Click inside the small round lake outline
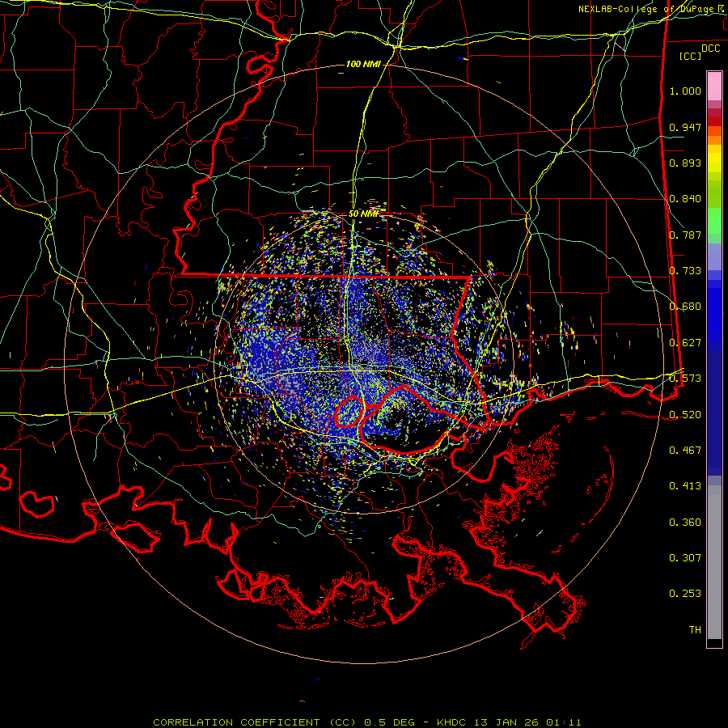This screenshot has height=728, width=728. pos(349,412)
